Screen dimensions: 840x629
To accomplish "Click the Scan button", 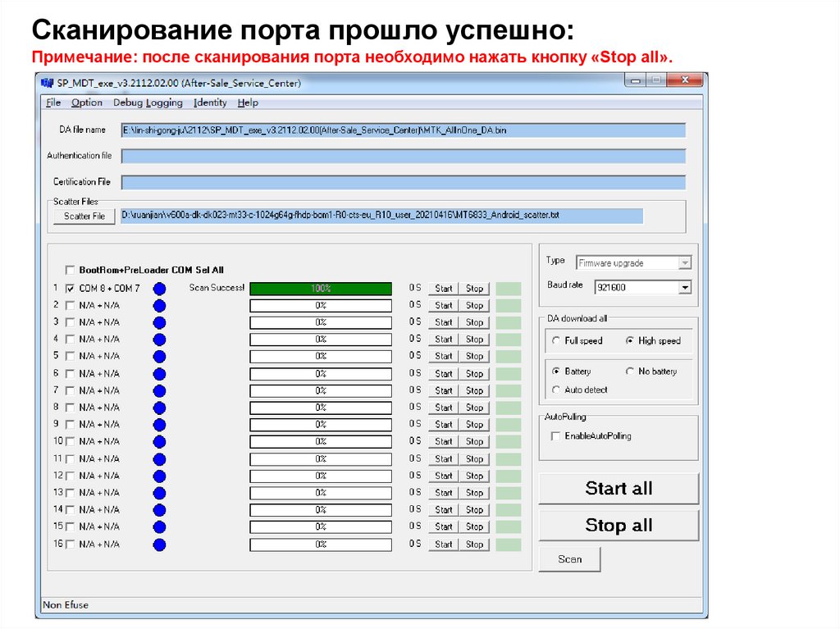I will click(569, 559).
